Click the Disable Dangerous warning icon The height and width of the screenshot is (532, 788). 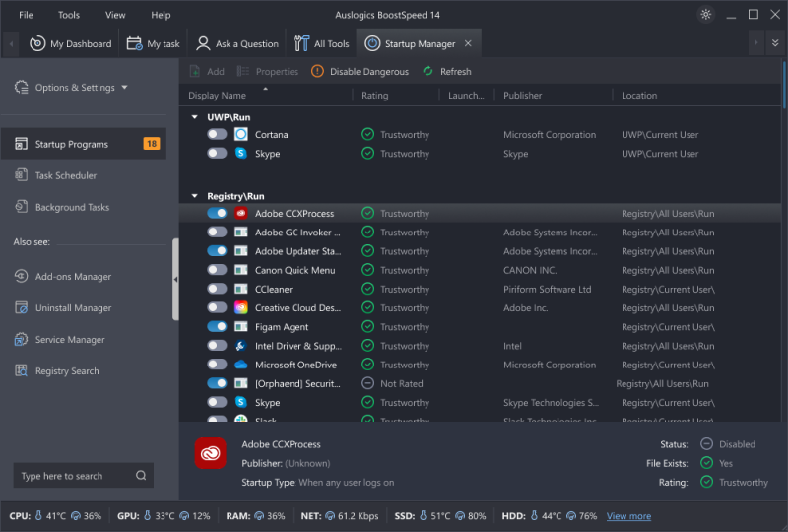pos(317,71)
